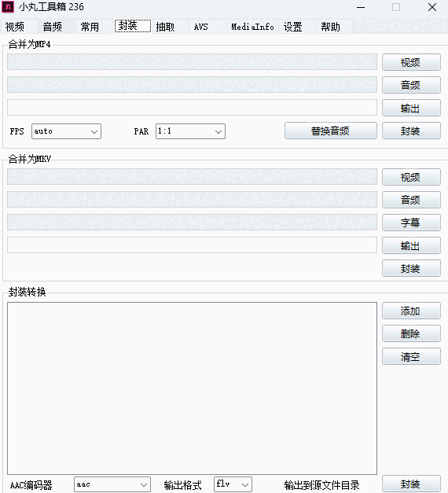Click the 字幕 button
The width and height of the screenshot is (448, 493).
coord(411,223)
